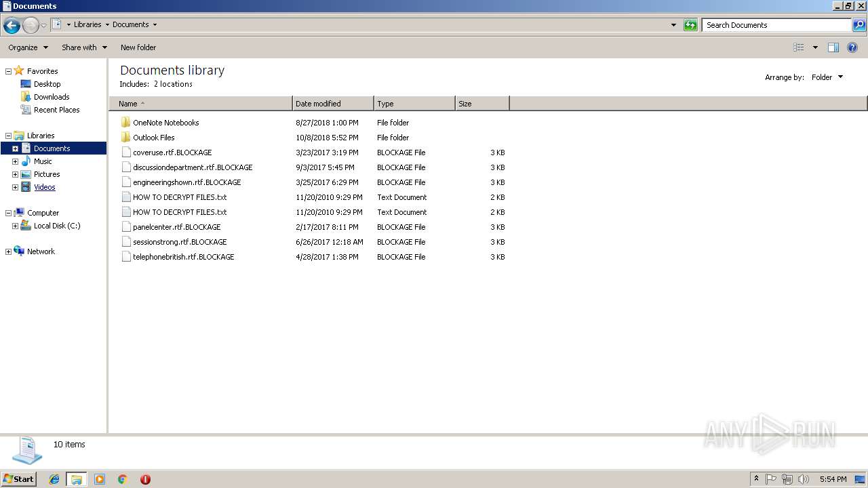Click Desktop icon in Favorites
Image resolution: width=868 pixels, height=488 pixels.
[26, 84]
